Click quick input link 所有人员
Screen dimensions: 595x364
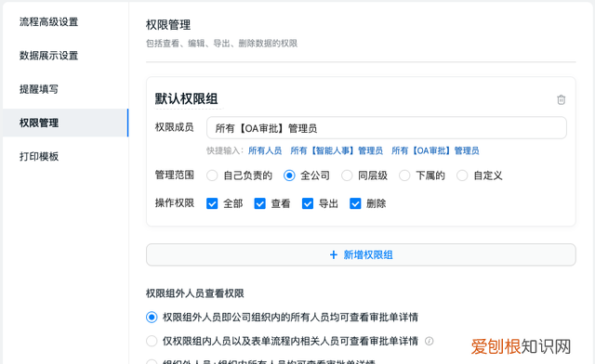click(x=265, y=151)
